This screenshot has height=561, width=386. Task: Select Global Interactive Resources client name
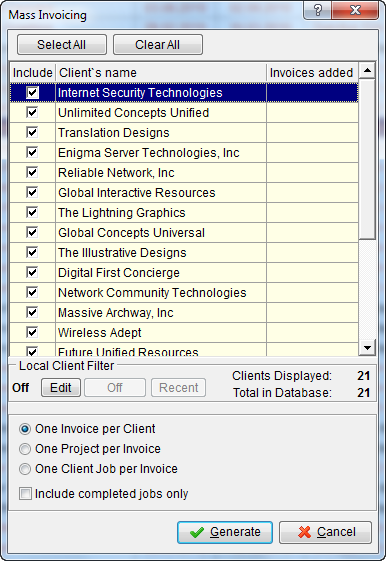tap(137, 193)
